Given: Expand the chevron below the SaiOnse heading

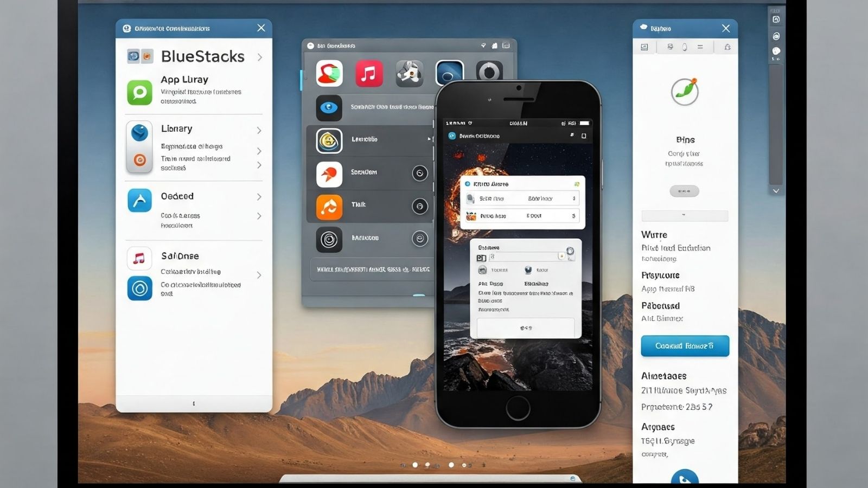Looking at the screenshot, I should tap(259, 275).
